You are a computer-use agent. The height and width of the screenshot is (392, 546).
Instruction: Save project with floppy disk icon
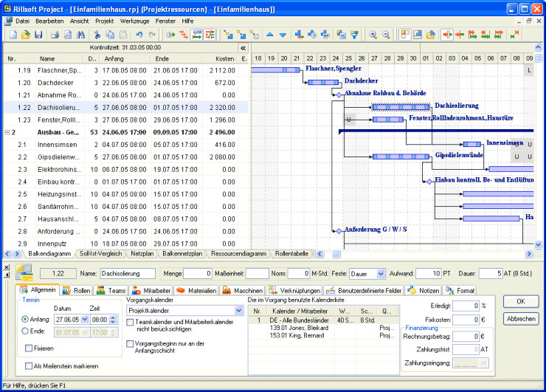(38, 35)
